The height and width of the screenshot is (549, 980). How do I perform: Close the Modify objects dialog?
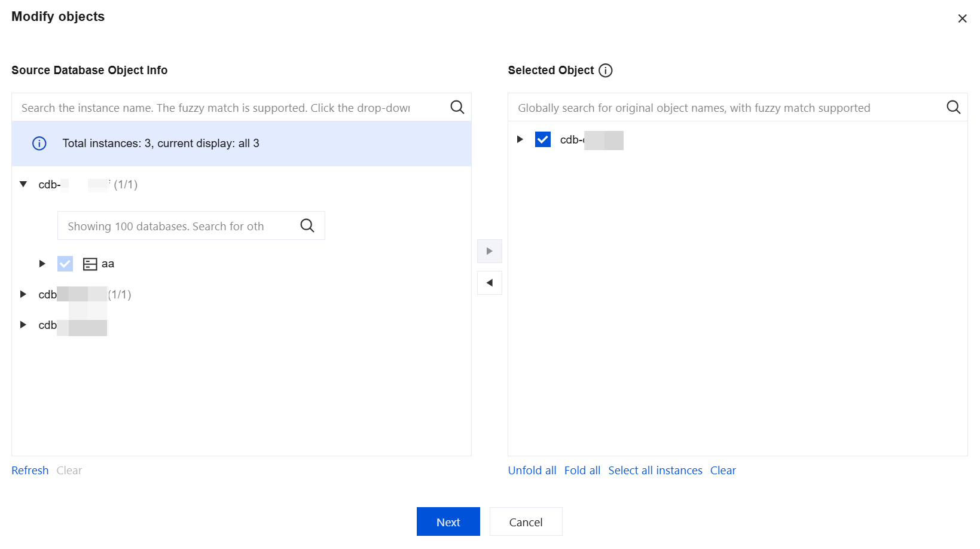pos(962,19)
